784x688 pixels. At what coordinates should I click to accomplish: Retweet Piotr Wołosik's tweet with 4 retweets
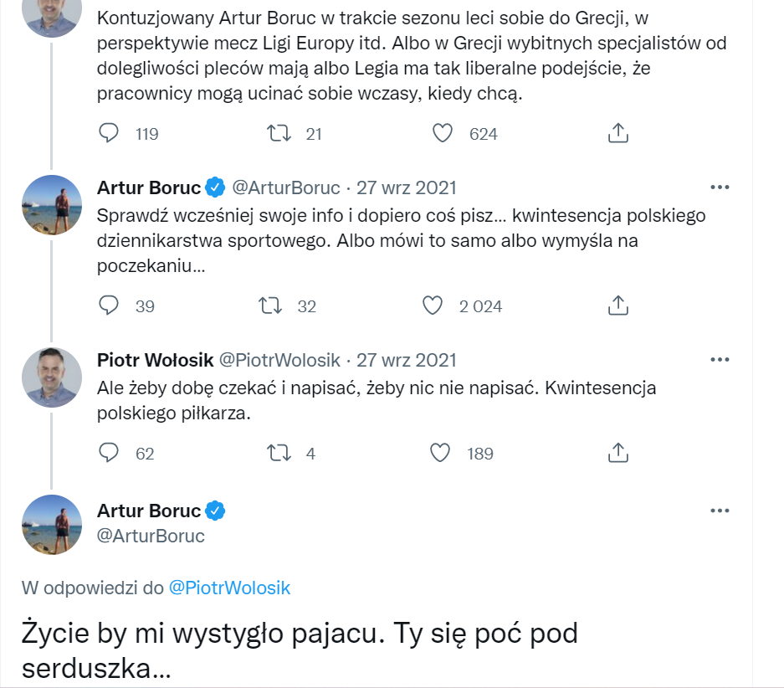click(x=276, y=453)
